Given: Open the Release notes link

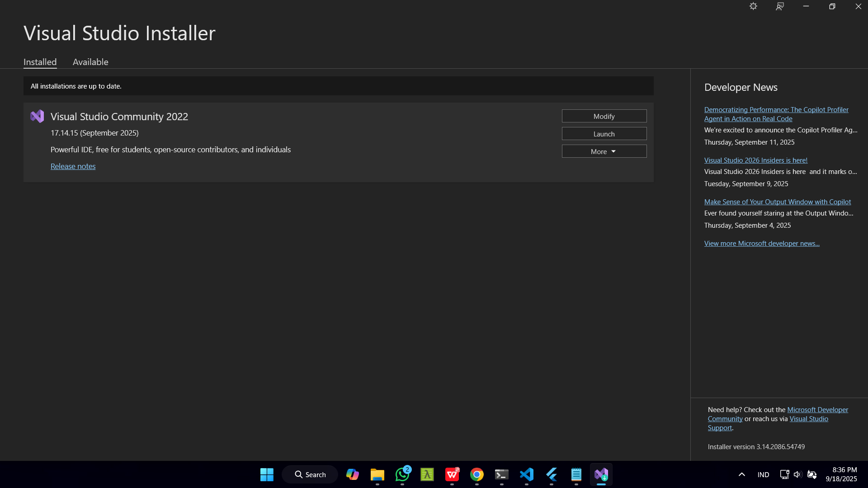Looking at the screenshot, I should [73, 166].
